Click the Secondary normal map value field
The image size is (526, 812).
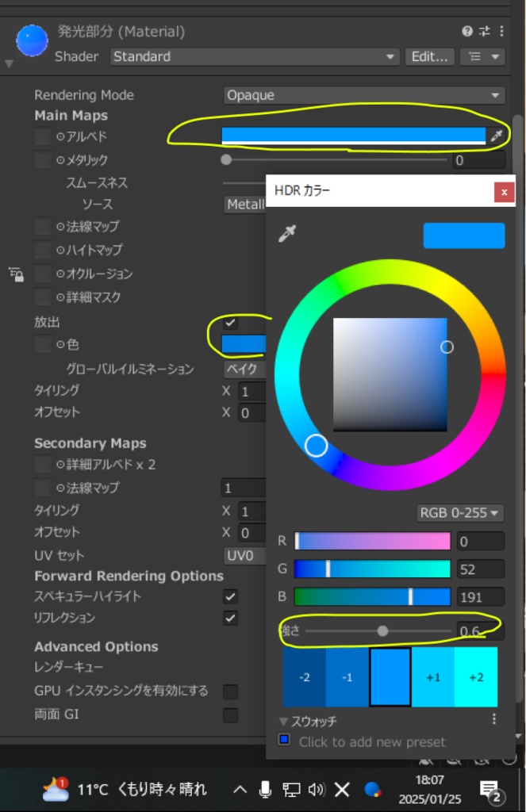point(244,488)
